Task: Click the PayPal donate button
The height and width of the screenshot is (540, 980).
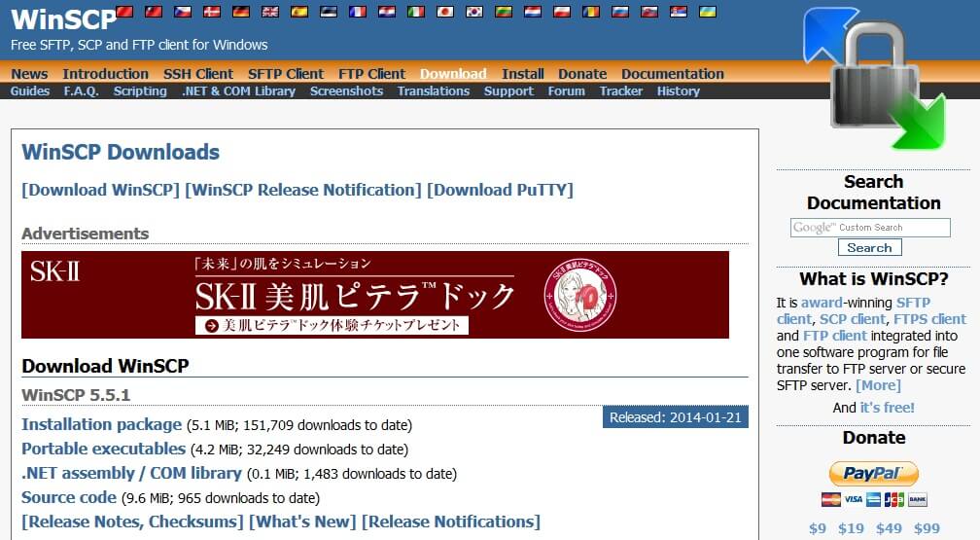Action: 873,474
